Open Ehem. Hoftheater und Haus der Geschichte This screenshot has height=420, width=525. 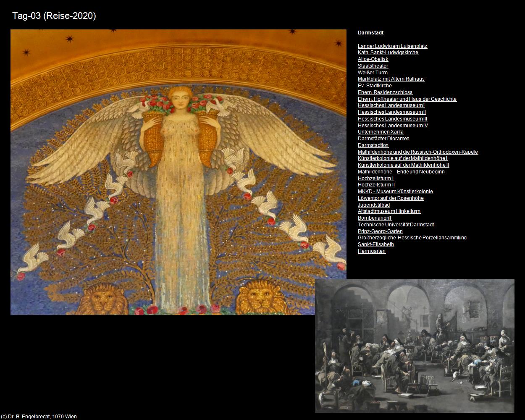click(407, 99)
